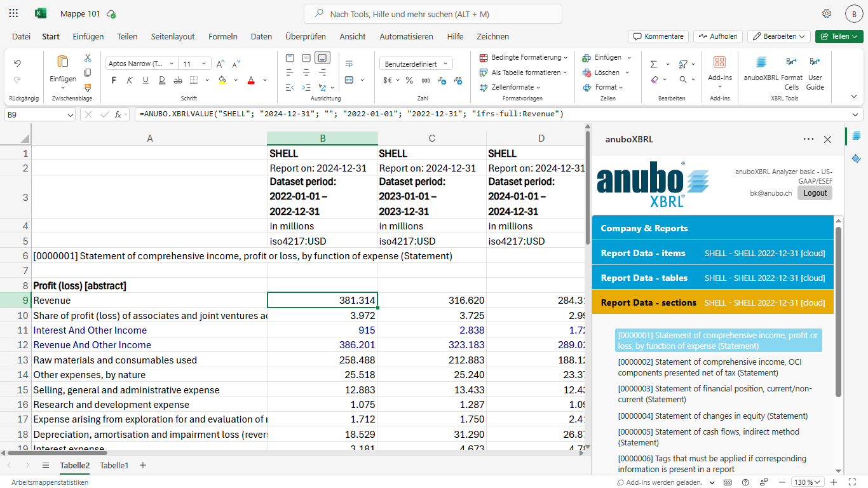Click the percent style icon
Image resolution: width=868 pixels, height=488 pixels.
pyautogui.click(x=409, y=80)
